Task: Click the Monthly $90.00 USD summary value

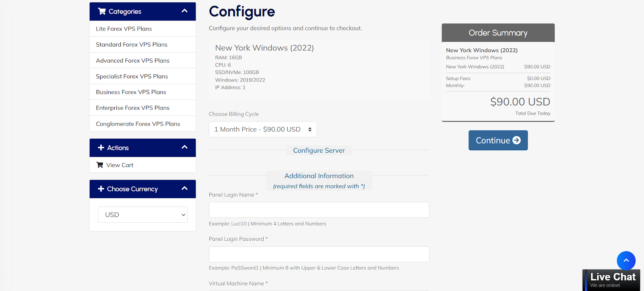Action: [537, 86]
